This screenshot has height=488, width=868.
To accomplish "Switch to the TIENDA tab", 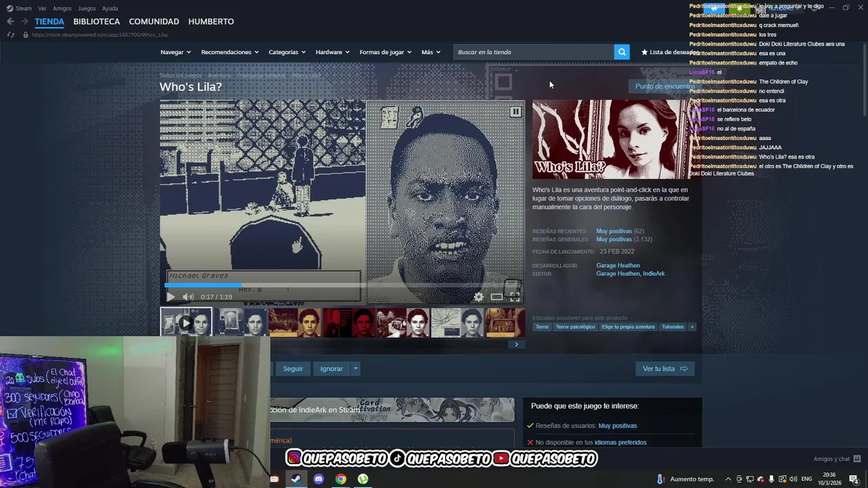I will [x=50, y=22].
